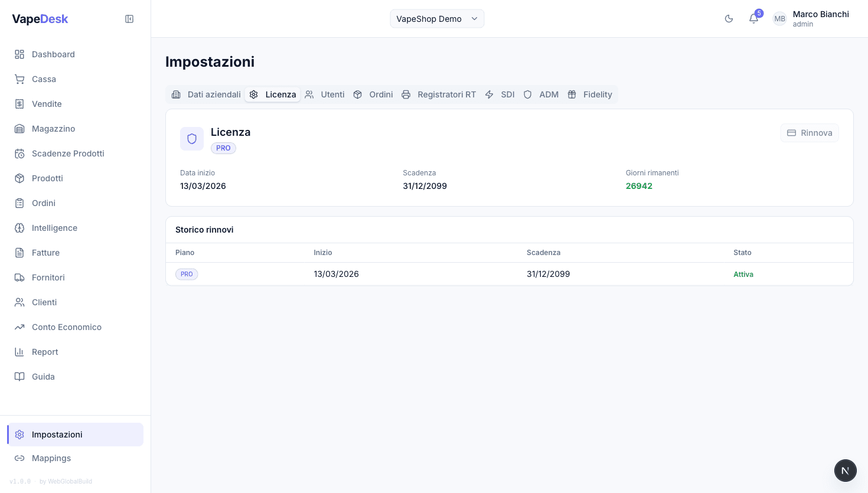The height and width of the screenshot is (493, 868).
Task: Go to Mappings in sidebar
Action: coord(51,458)
